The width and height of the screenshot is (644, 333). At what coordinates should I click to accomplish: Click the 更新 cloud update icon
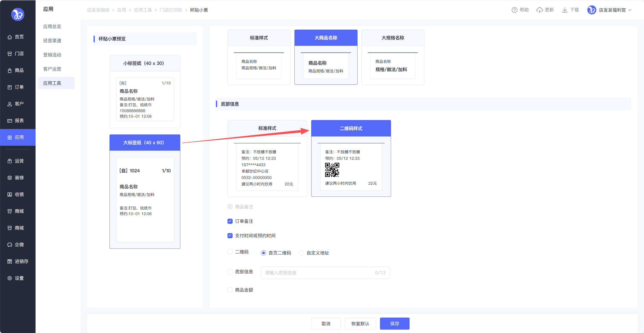click(x=539, y=10)
